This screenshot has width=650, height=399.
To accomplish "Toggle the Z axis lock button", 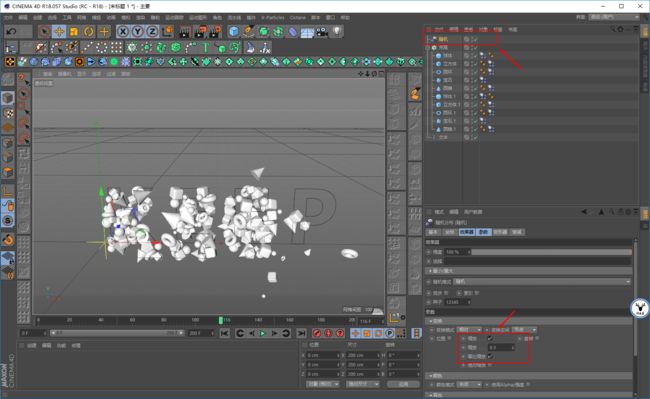I will (x=153, y=31).
